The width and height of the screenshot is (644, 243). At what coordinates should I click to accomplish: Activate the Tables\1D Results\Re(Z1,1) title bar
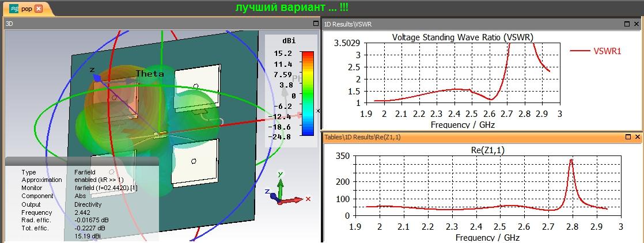coord(482,136)
